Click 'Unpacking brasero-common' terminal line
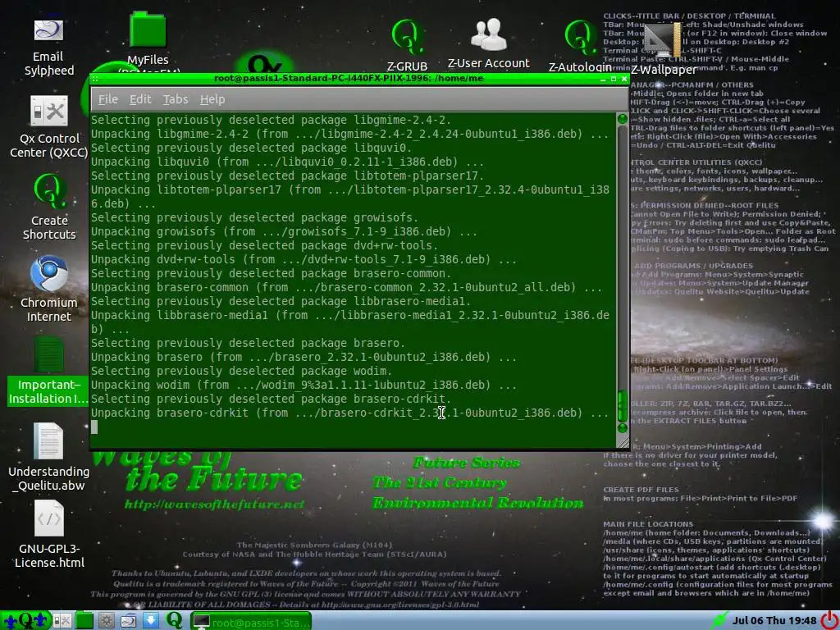Screen dimensions: 840x630 coord(347,288)
